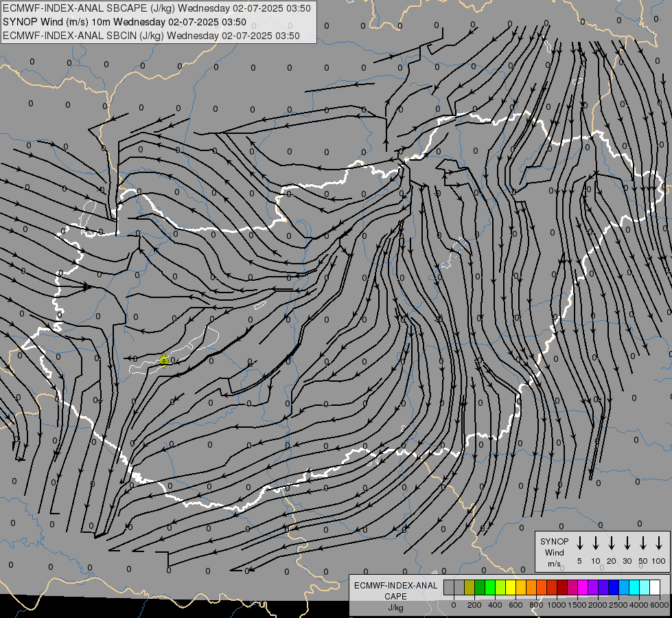The image size is (672, 618).
Task: Click the '30' value in wind legend
Action: tap(627, 561)
